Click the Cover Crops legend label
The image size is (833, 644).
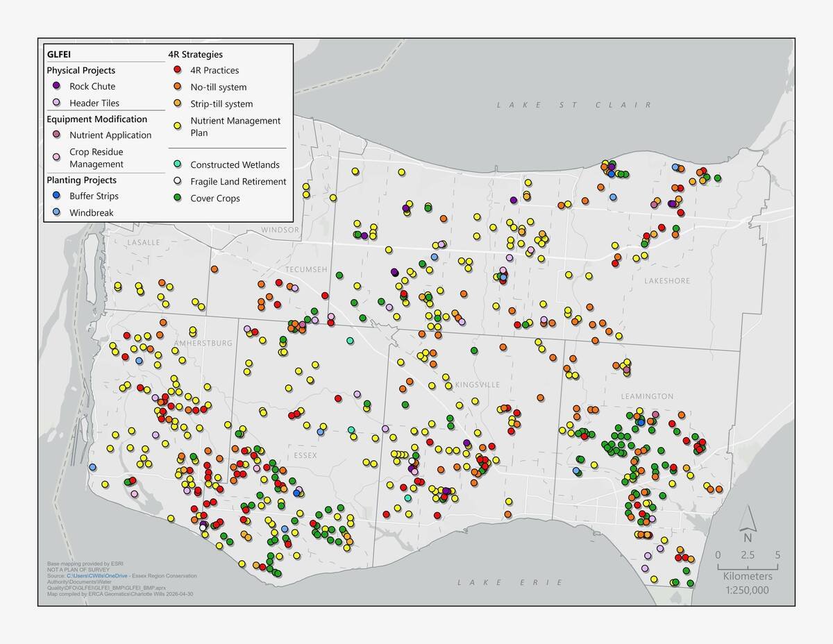pyautogui.click(x=215, y=198)
